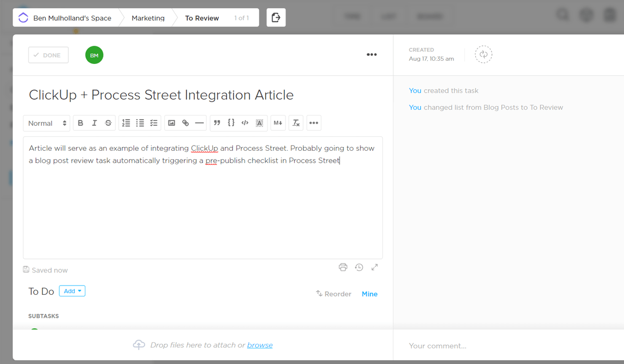Click the Your comment input field
This screenshot has height=364, width=624.
tap(507, 346)
